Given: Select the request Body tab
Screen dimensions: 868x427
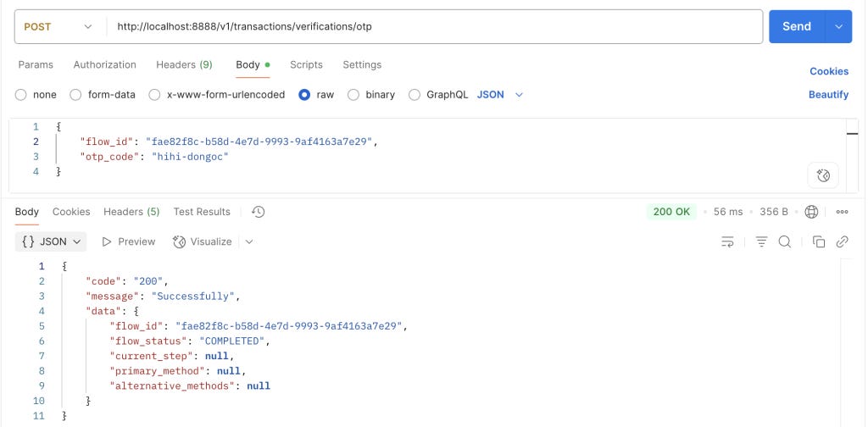Looking at the screenshot, I should 253,64.
